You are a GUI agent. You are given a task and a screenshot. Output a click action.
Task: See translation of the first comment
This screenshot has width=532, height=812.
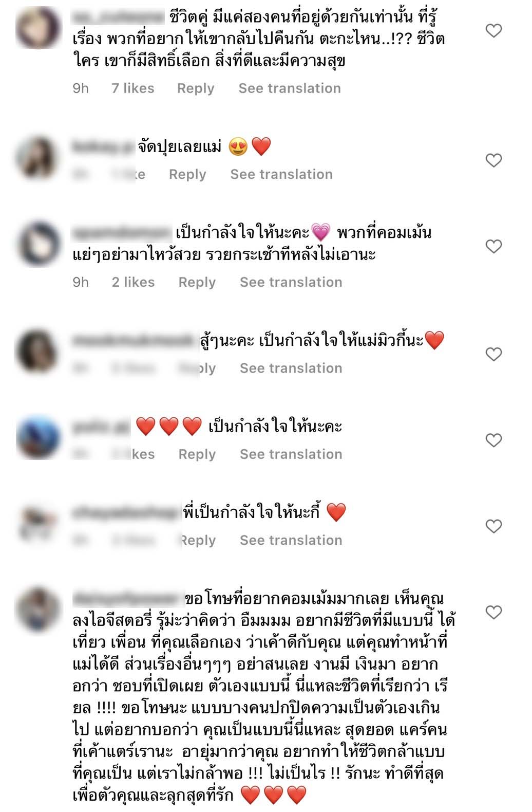pos(290,88)
